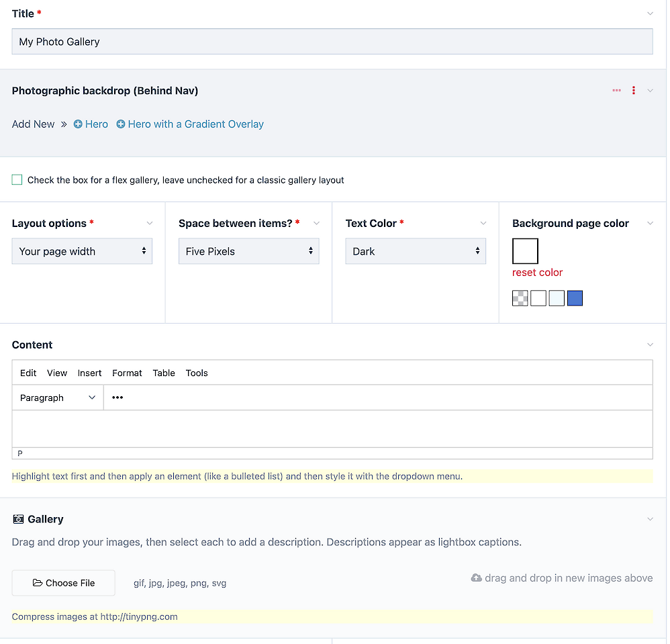Click the plus icon beside Hero
This screenshot has width=670, height=644.
[78, 124]
